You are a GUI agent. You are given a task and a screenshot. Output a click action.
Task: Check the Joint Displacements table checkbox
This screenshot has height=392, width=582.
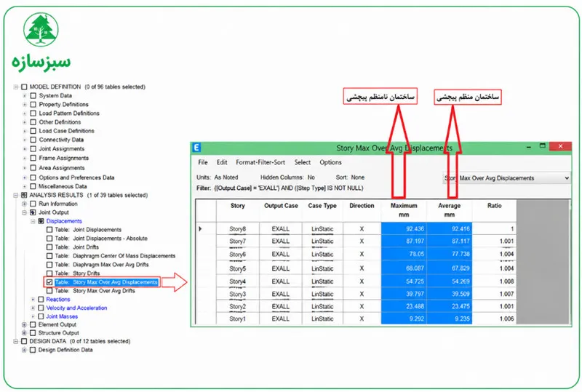[49, 230]
